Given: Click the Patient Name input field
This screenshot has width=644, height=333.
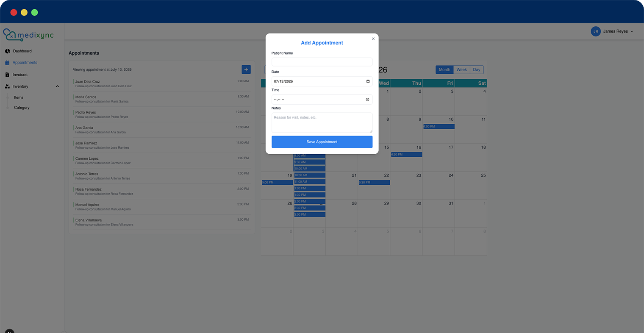Looking at the screenshot, I should pos(322,62).
